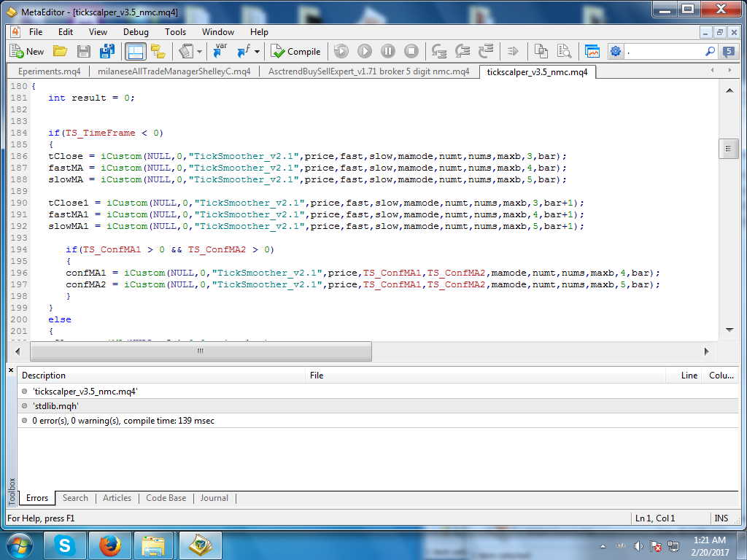The image size is (747, 560).
Task: Click the Compile button
Action: (295, 51)
